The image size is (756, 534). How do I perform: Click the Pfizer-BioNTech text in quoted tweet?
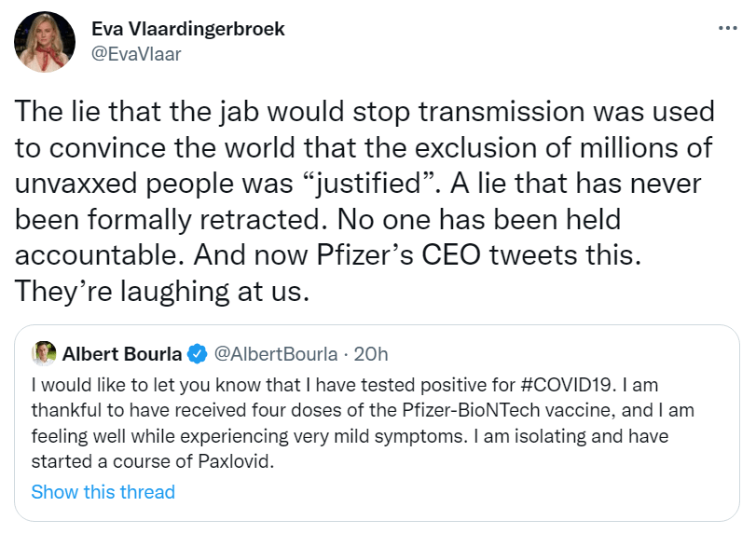[x=458, y=410]
